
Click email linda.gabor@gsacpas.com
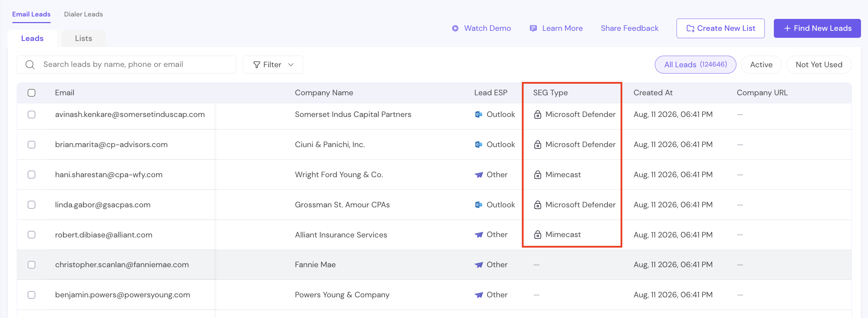click(103, 205)
